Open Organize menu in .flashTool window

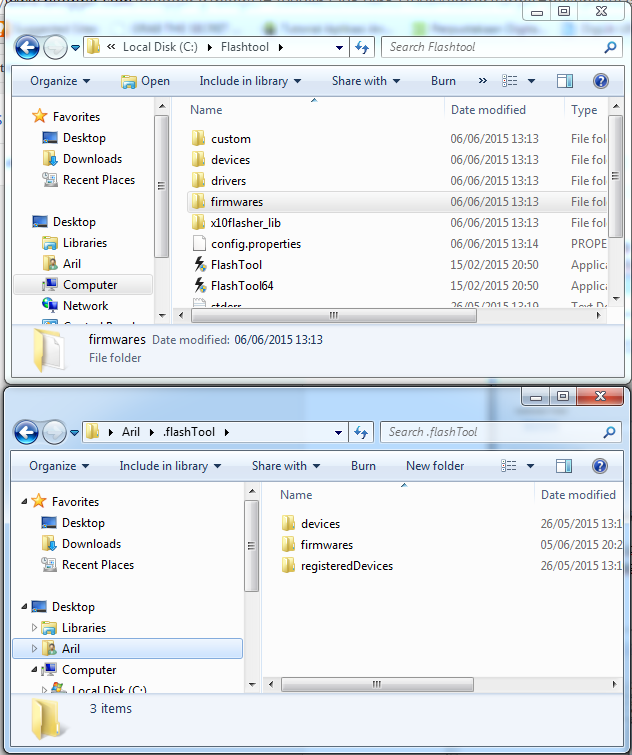coord(59,466)
